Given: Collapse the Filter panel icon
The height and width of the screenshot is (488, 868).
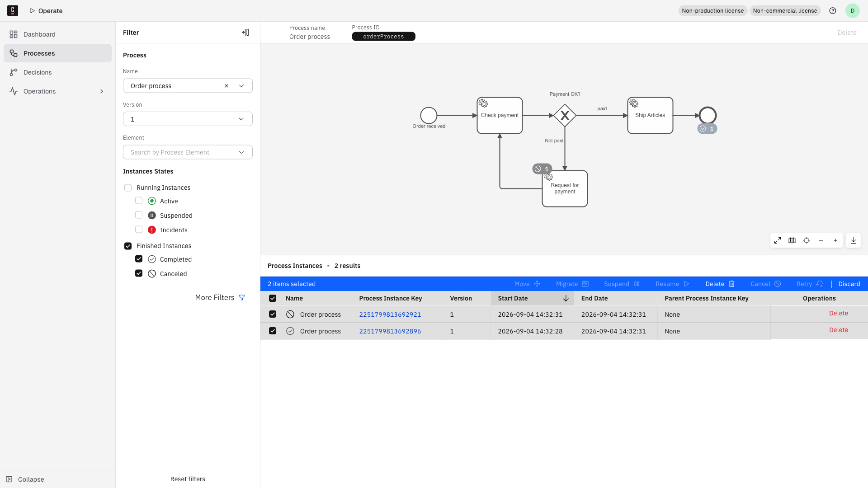Looking at the screenshot, I should [x=246, y=33].
